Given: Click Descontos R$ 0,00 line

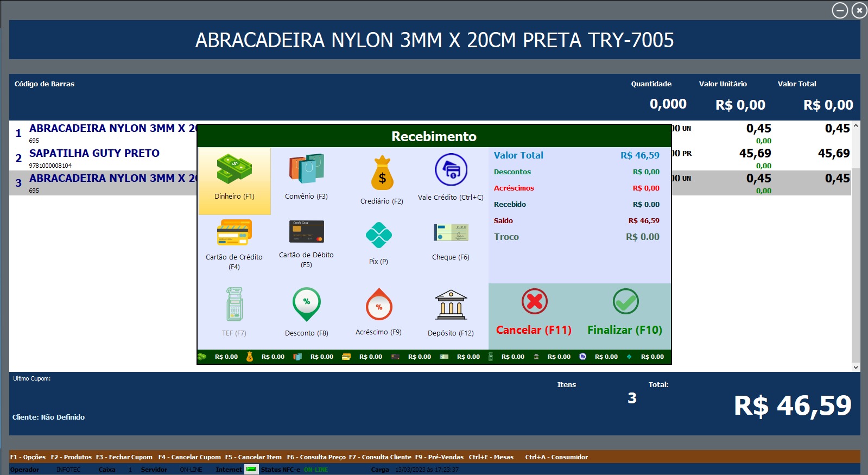Looking at the screenshot, I should point(576,172).
